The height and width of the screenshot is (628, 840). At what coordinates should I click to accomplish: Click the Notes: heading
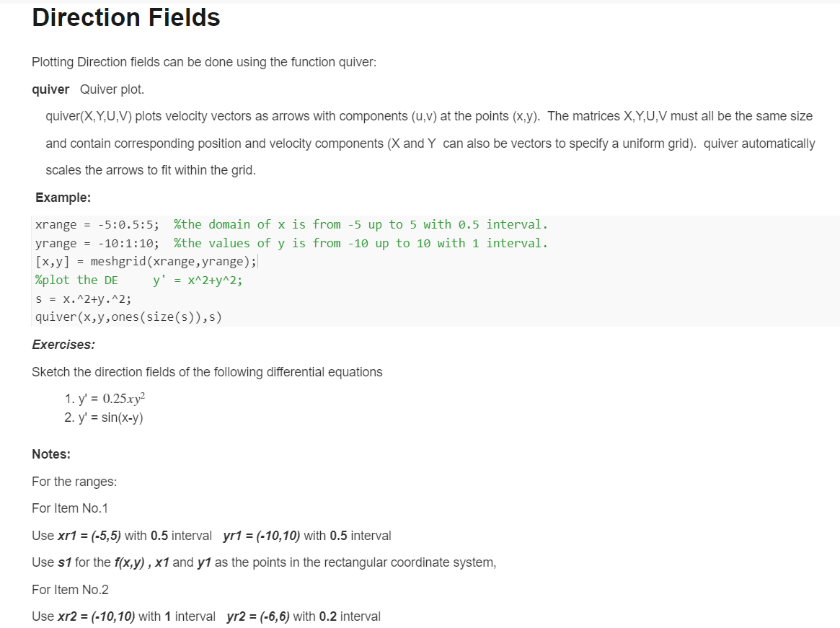[51, 454]
